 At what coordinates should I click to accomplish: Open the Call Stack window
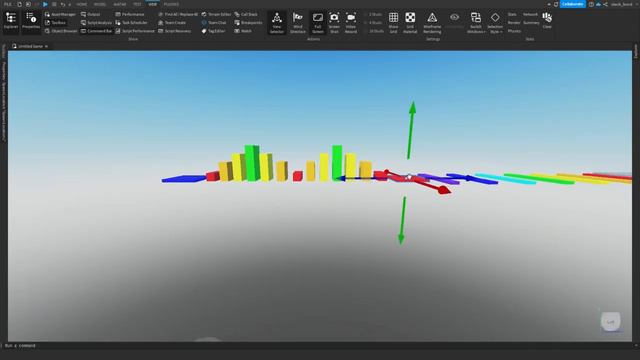(x=246, y=14)
